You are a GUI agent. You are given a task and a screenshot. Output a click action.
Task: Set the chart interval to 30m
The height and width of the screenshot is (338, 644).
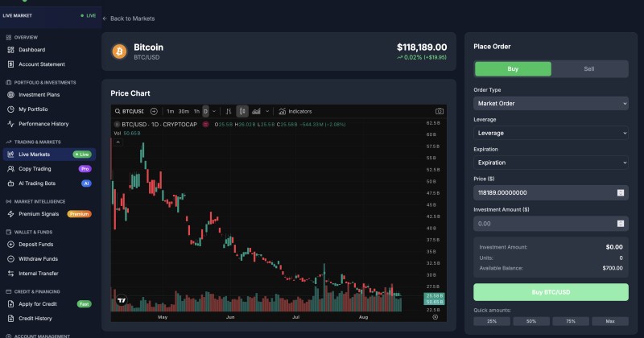coord(184,111)
